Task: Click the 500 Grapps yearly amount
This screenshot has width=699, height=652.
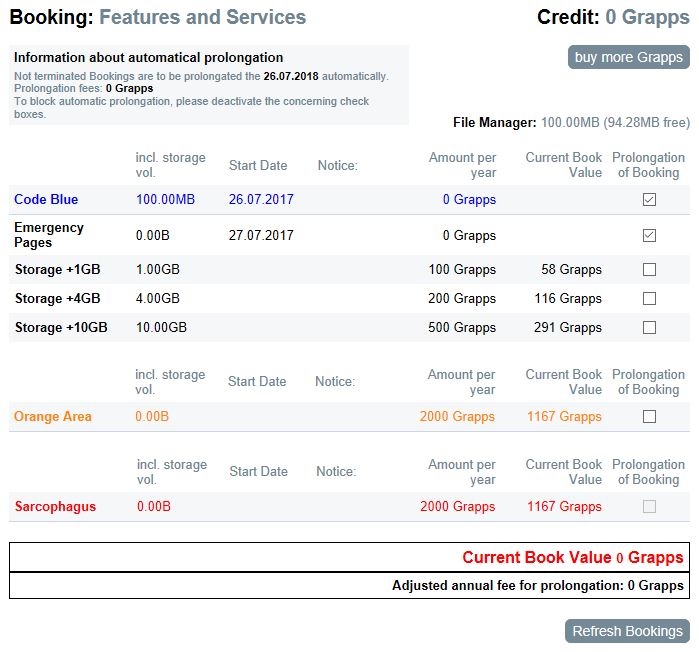Action: coord(462,328)
